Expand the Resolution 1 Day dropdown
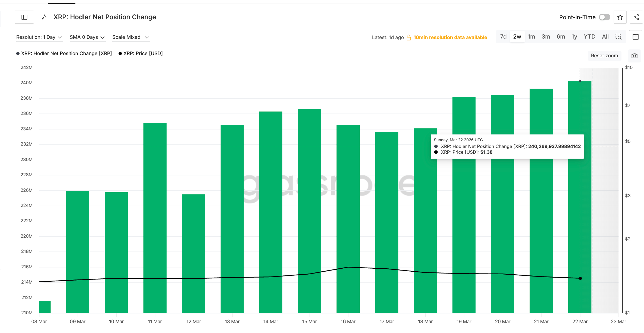The width and height of the screenshot is (644, 333). [x=39, y=37]
